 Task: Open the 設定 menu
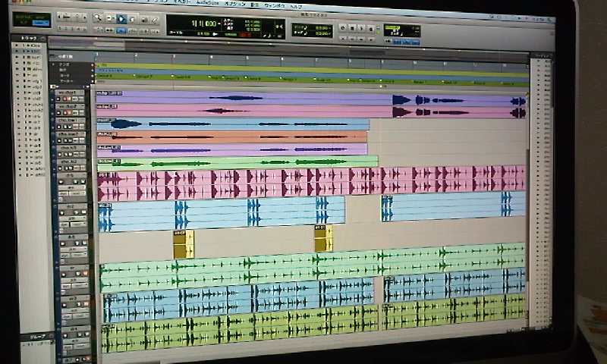click(254, 5)
